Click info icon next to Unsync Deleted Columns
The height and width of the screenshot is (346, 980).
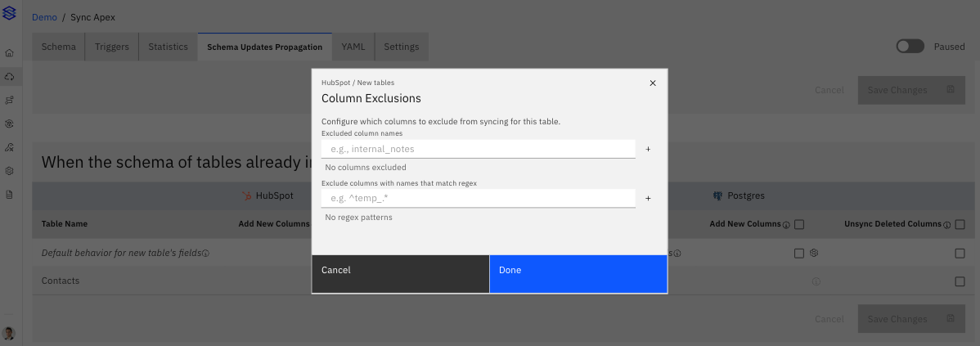(948, 224)
